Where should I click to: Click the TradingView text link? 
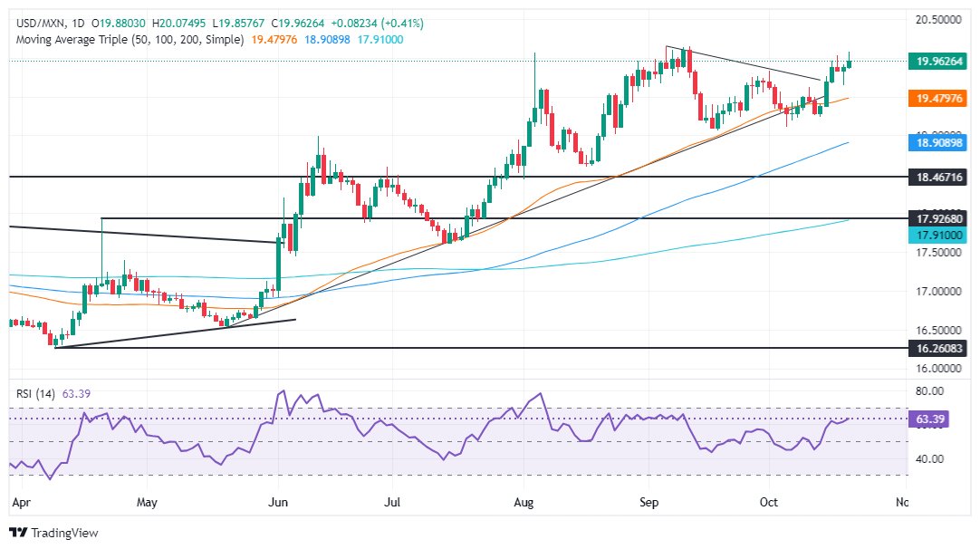pos(64,533)
